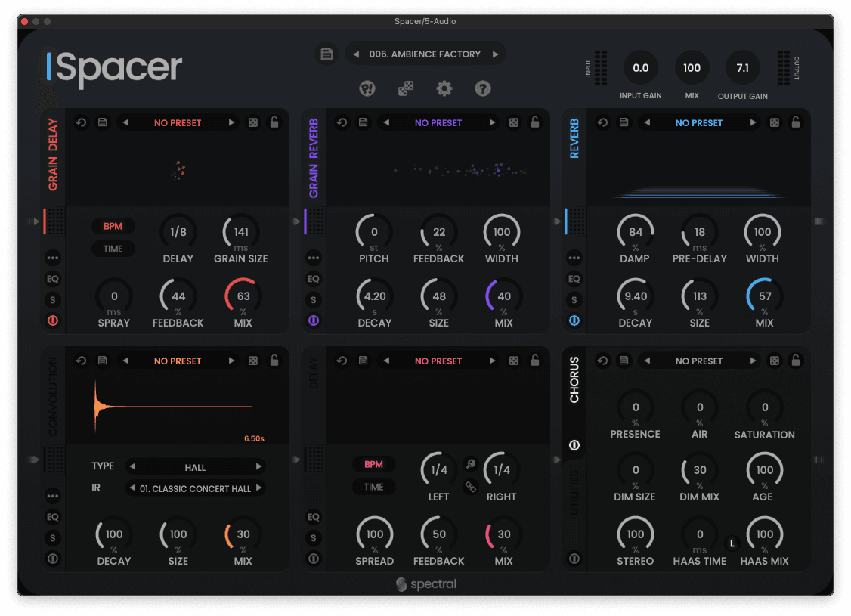Image resolution: width=851 pixels, height=616 pixels.
Task: Solo the Grain Delay with the S button
Action: pyautogui.click(x=53, y=299)
